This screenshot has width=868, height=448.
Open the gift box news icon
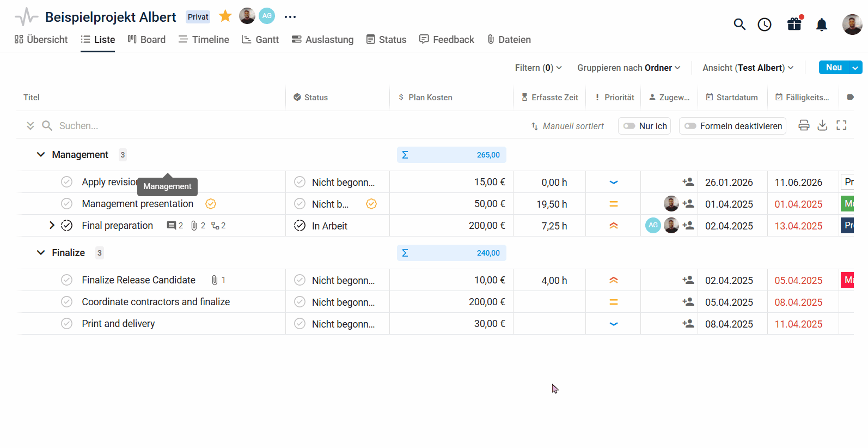click(794, 24)
